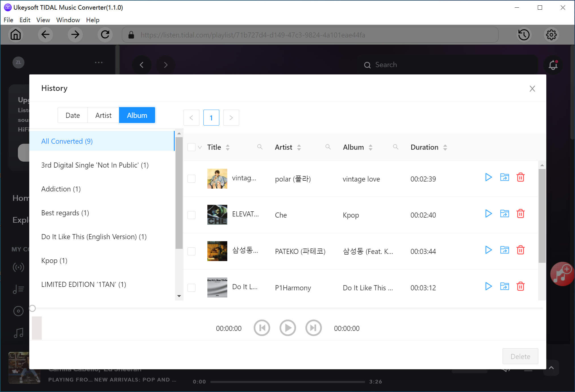Close the History dialog
The image size is (575, 392).
532,89
